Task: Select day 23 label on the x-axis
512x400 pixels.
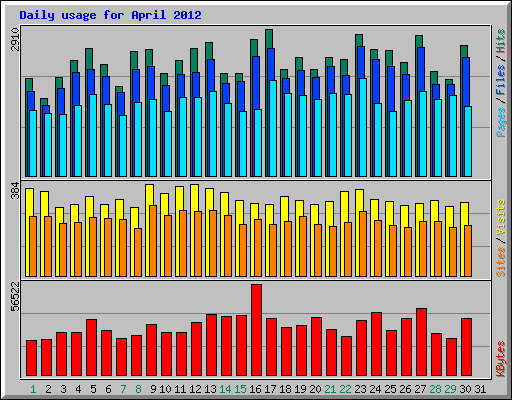Action: click(x=360, y=389)
